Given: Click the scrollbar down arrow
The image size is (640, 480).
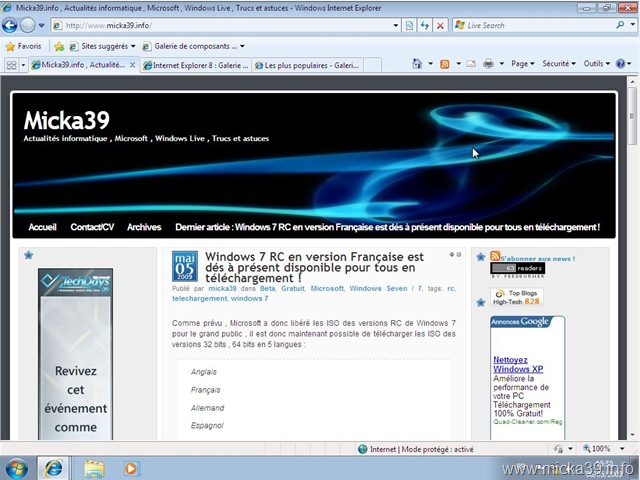Looking at the screenshot, I should pos(632,435).
